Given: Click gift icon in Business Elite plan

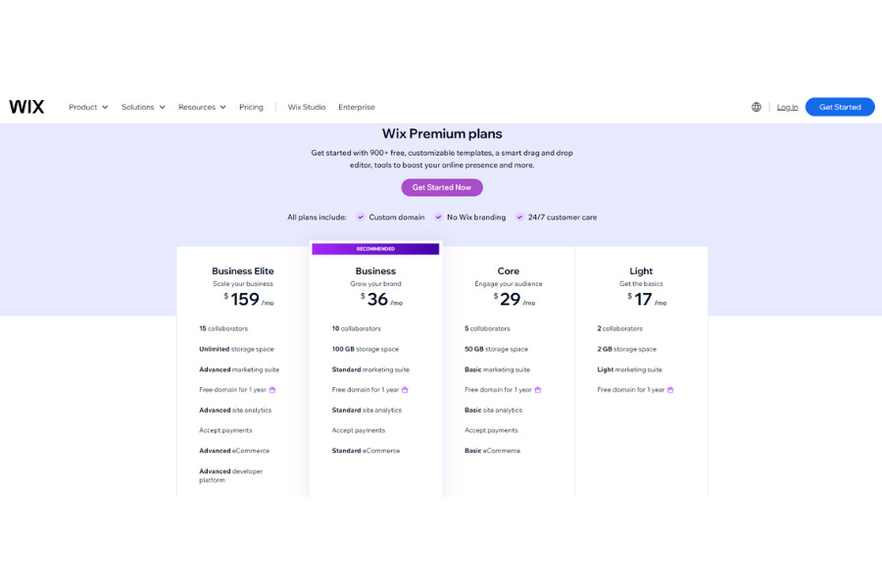Looking at the screenshot, I should pos(272,390).
